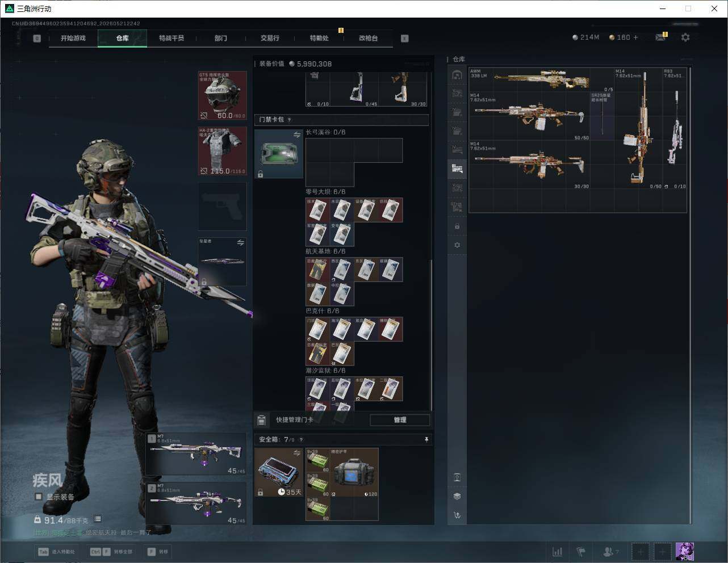The image size is (728, 563).
Task: Click the Ctrl F 转移全部 button
Action: pyautogui.click(x=111, y=552)
